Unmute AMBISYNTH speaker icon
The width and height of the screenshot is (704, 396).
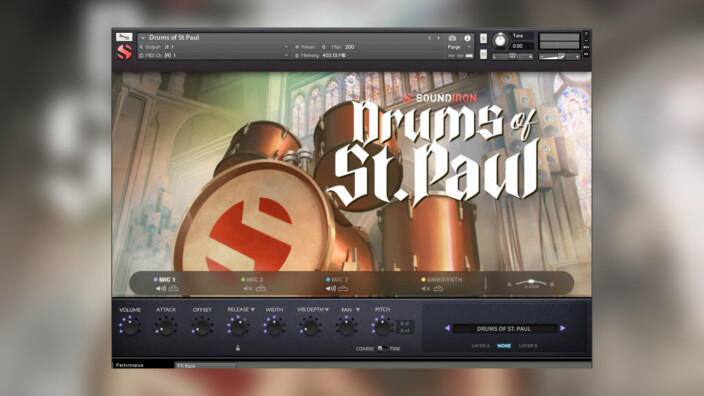(425, 289)
